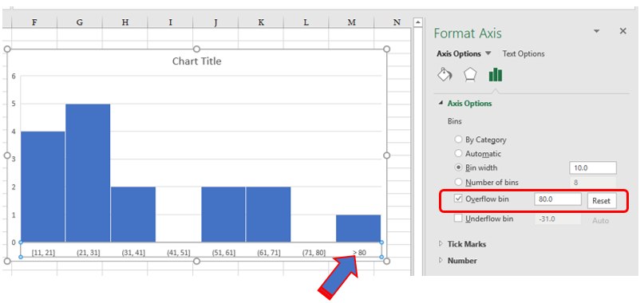Switch to the Axis Options tab

point(459,53)
